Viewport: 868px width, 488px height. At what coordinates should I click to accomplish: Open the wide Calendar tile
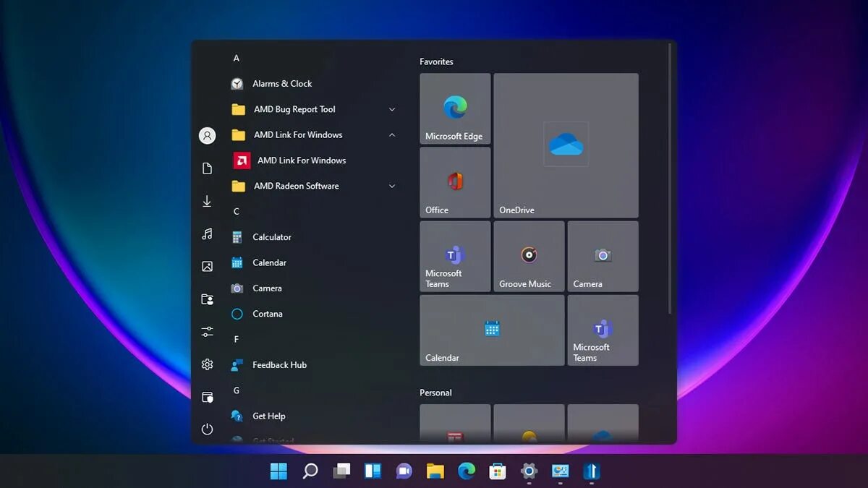492,330
